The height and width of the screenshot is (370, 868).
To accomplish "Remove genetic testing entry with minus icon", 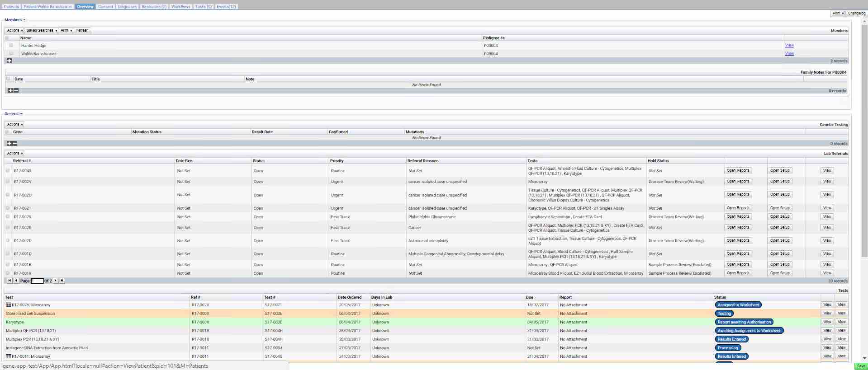I will point(14,143).
